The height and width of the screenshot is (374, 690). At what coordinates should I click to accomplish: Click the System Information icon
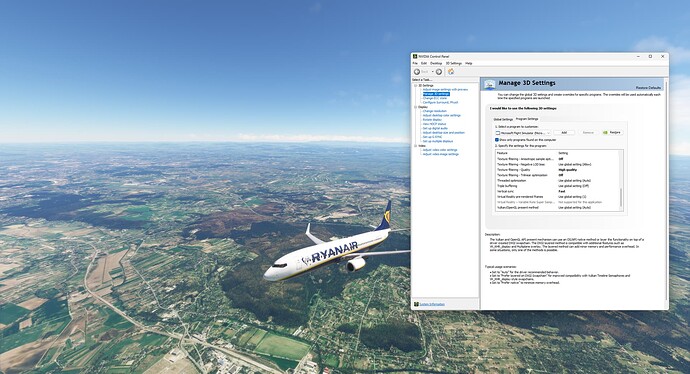coord(416,304)
